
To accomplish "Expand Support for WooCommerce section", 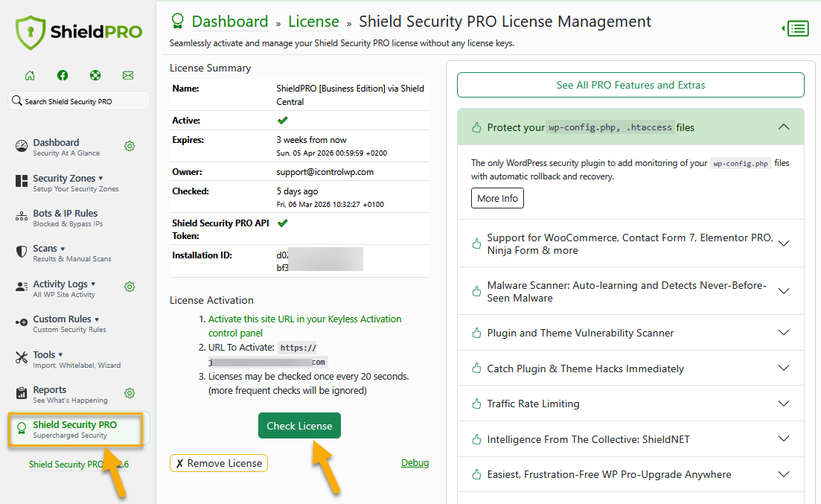I will point(630,243).
